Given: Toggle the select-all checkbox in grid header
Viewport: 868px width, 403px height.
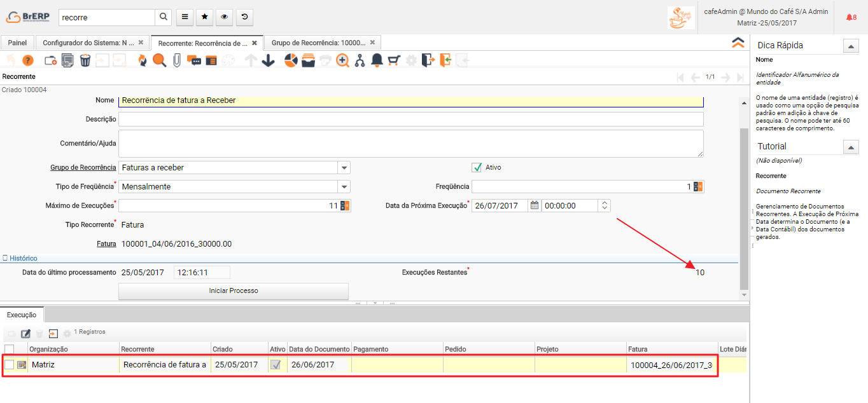Looking at the screenshot, I should pos(10,348).
